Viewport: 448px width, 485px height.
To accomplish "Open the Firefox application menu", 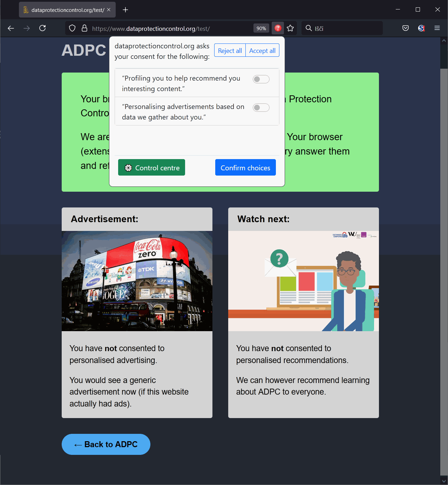I will pos(437,28).
